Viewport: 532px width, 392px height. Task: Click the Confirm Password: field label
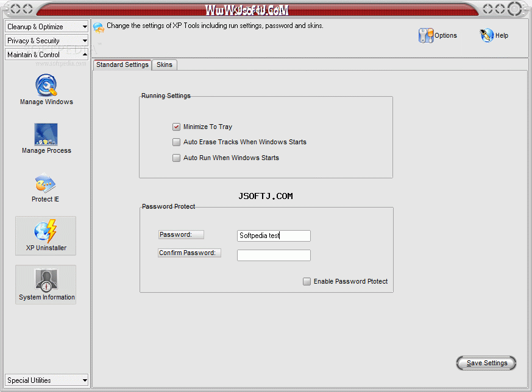tap(190, 253)
